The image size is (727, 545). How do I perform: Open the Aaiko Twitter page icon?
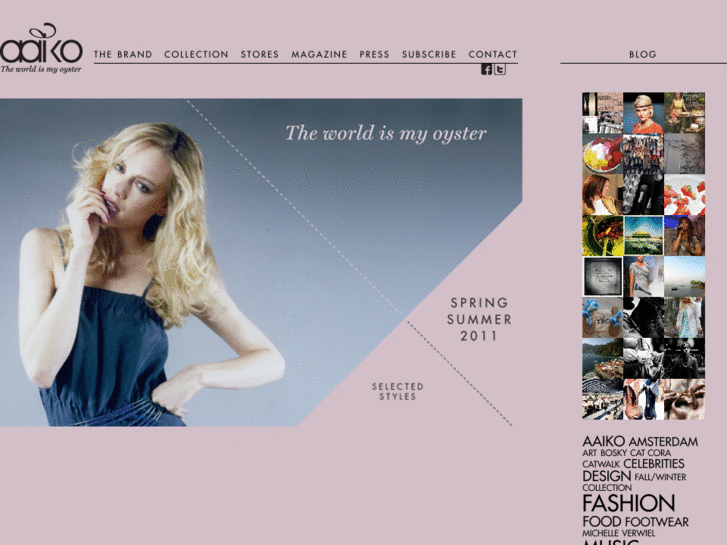(x=500, y=70)
